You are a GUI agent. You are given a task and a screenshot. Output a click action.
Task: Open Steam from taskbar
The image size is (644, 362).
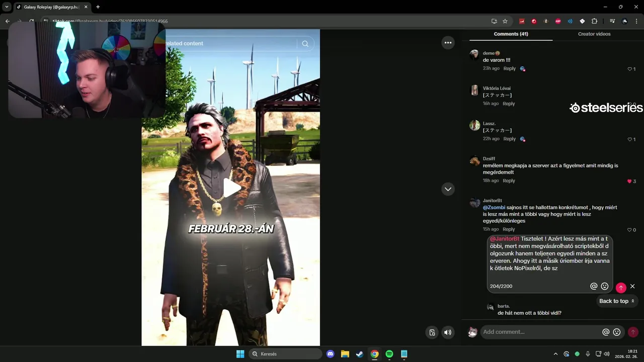360,354
